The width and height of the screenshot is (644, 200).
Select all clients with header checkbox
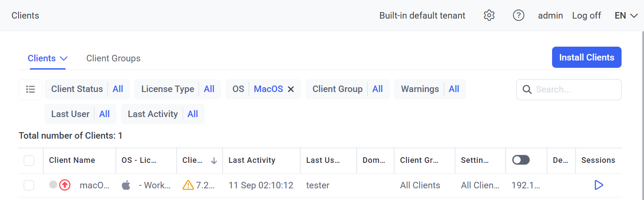(x=29, y=161)
